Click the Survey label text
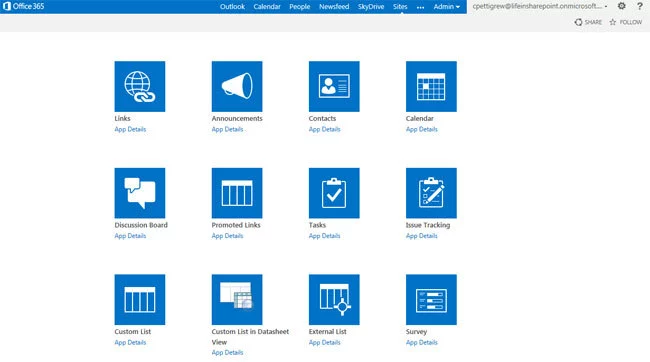 416,332
